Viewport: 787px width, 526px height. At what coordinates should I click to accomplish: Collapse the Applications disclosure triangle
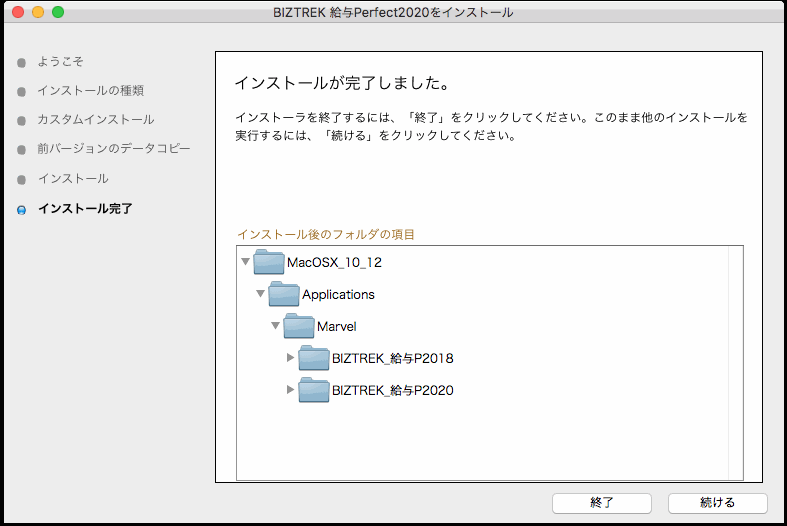[x=261, y=294]
